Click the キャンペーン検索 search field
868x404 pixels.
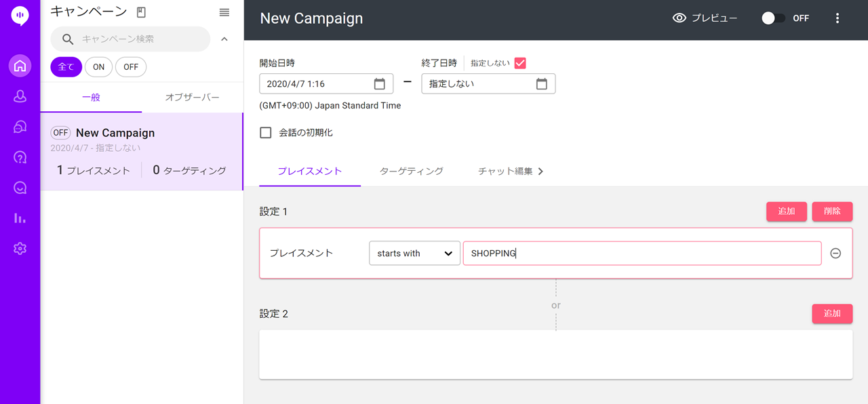130,39
